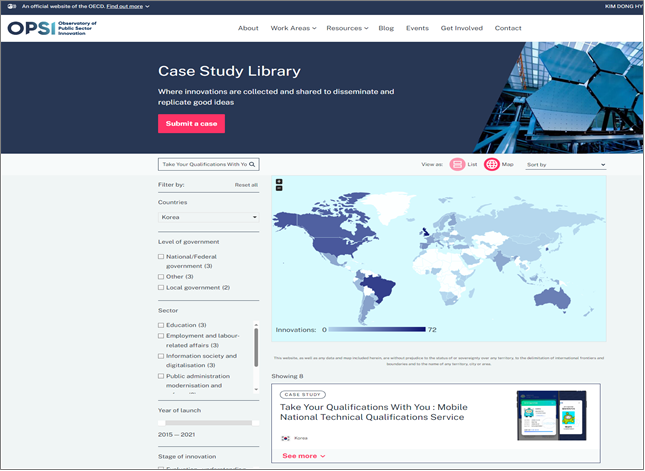Screen dimensions: 645x471
Task: Open the Blog page
Action: [x=386, y=28]
